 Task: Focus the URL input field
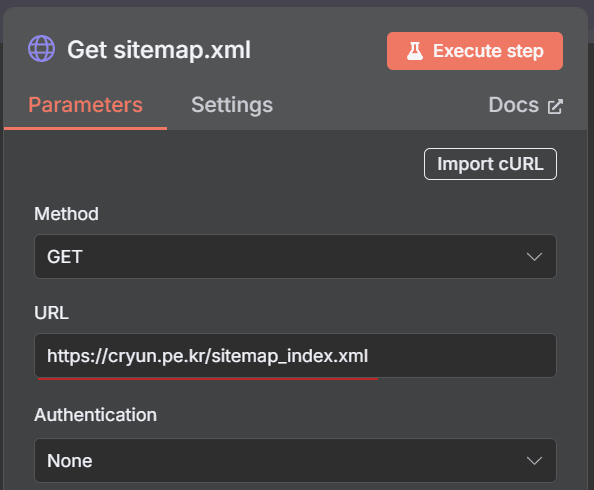click(295, 355)
